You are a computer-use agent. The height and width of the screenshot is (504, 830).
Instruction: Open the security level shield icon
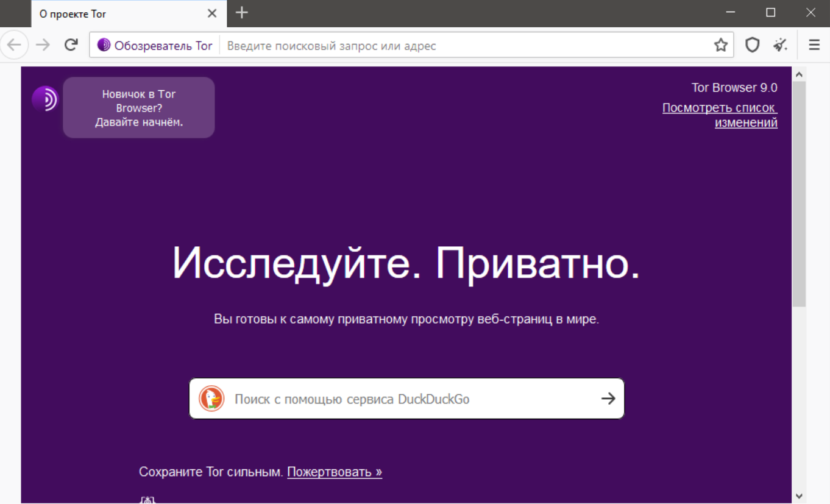pos(753,45)
